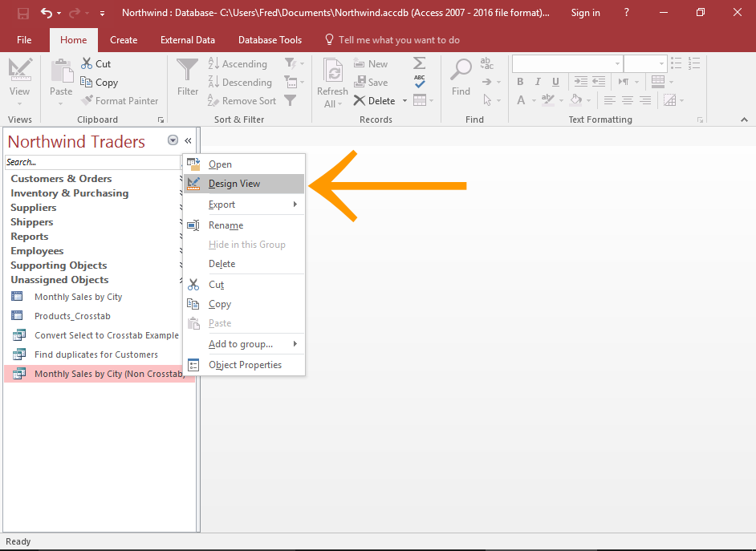Toggle italic text formatting
The height and width of the screenshot is (551, 756).
click(537, 81)
